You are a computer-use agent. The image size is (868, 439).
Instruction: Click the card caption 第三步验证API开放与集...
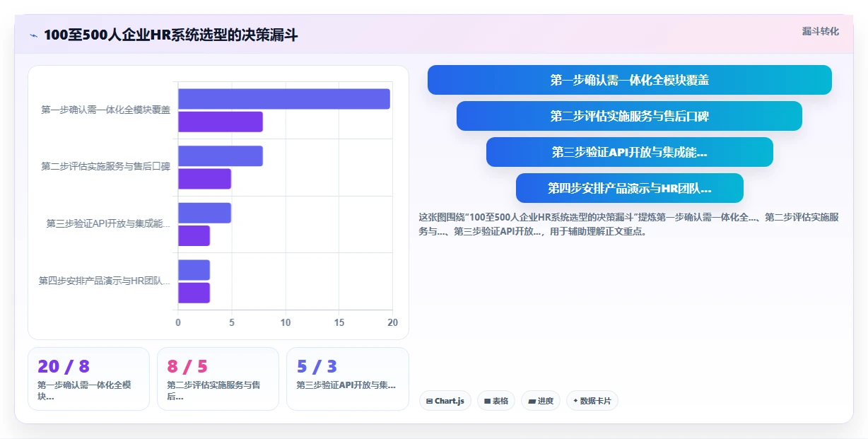346,385
